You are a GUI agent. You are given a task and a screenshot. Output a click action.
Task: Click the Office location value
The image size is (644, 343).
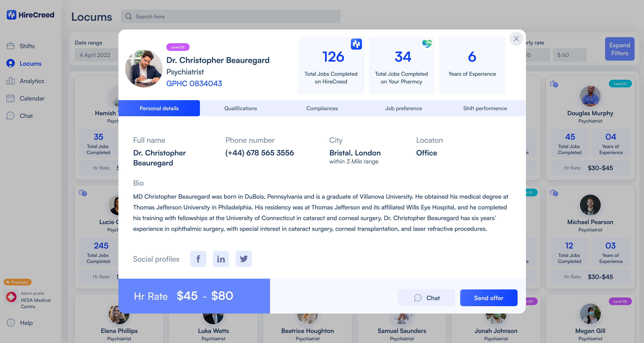[426, 153]
